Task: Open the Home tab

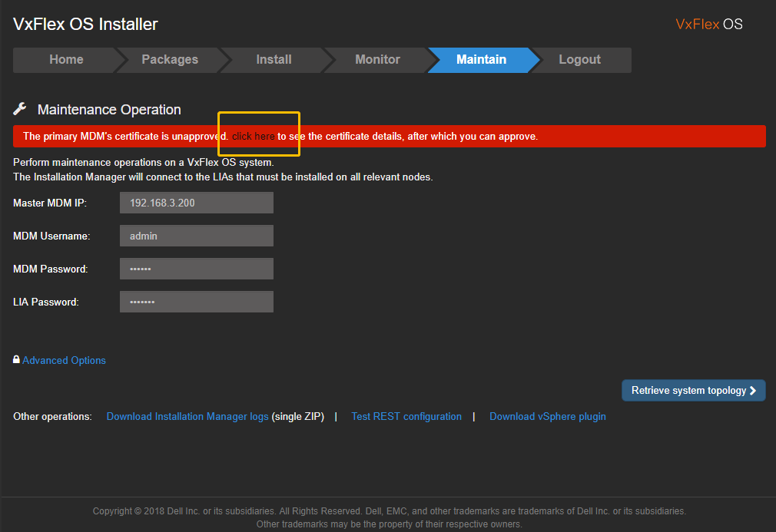Action: point(66,60)
